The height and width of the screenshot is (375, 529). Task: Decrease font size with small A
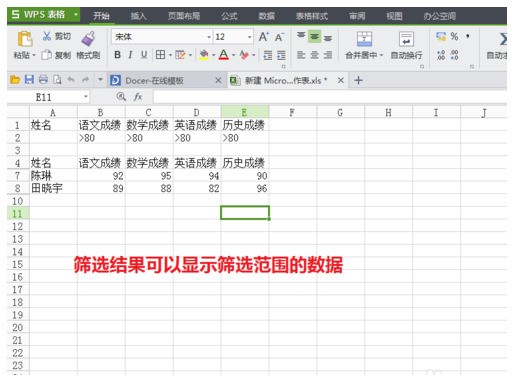tap(279, 37)
